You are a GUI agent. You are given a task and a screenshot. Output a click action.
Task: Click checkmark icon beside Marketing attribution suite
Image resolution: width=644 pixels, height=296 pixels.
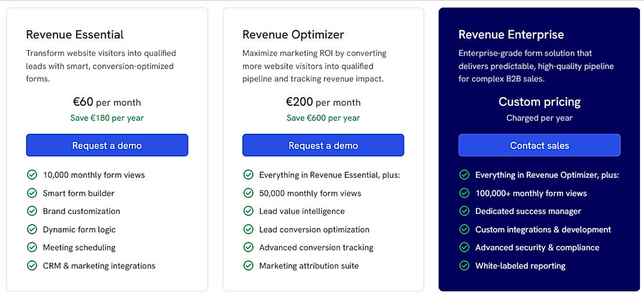pos(248,266)
